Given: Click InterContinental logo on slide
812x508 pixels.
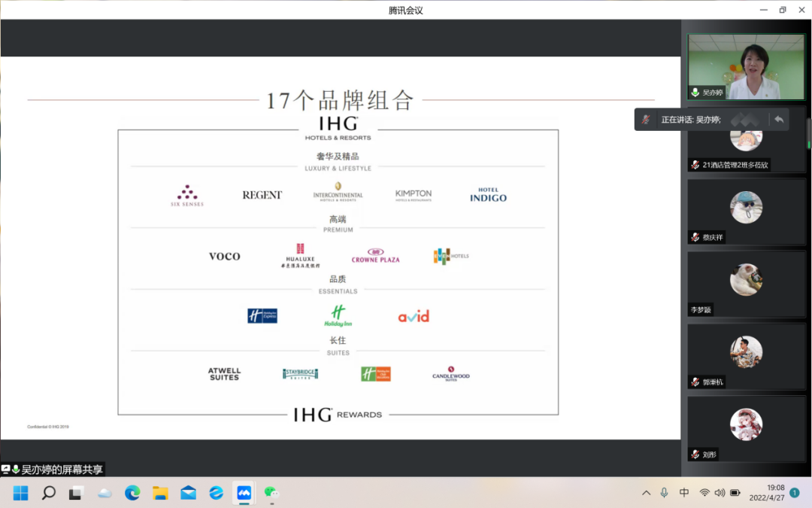Looking at the screenshot, I should pyautogui.click(x=338, y=192).
